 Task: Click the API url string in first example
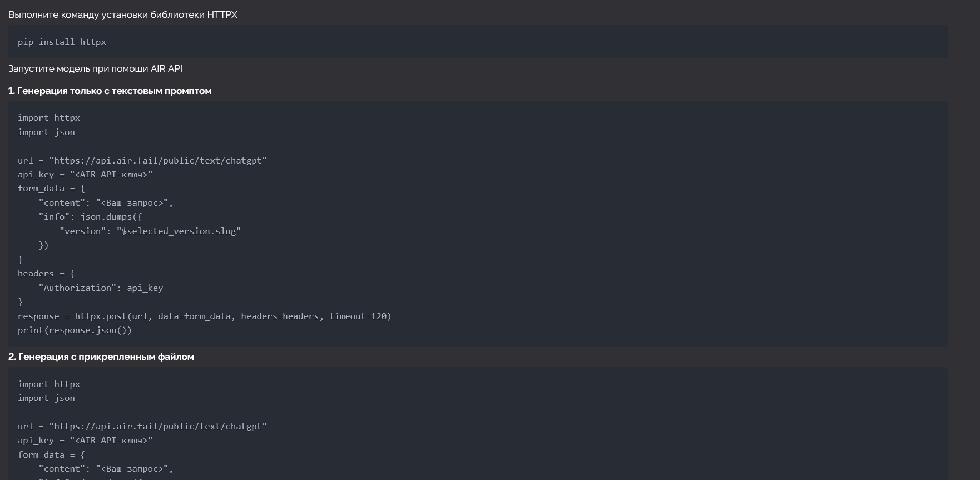point(158,161)
